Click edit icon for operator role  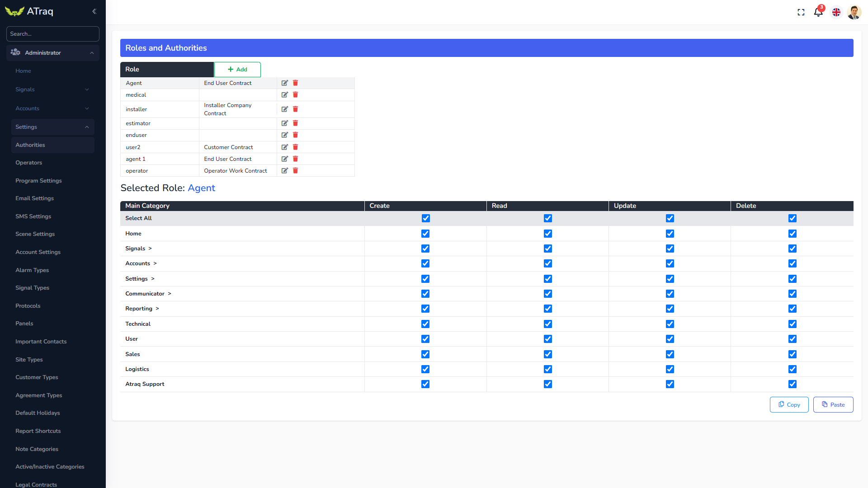click(x=284, y=171)
